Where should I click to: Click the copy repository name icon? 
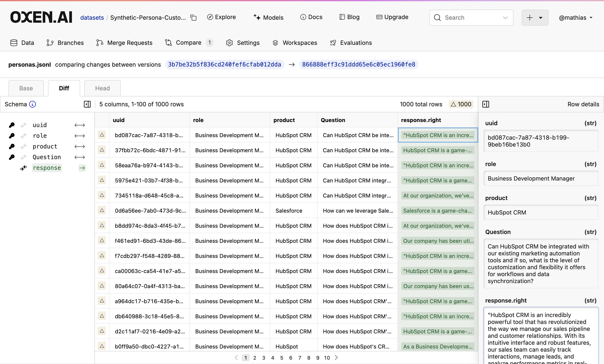point(193,18)
